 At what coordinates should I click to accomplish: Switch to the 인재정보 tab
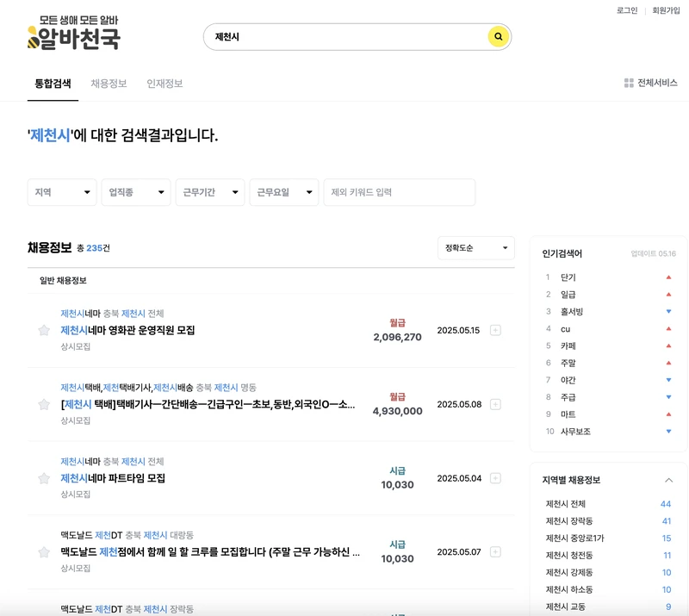click(x=164, y=84)
